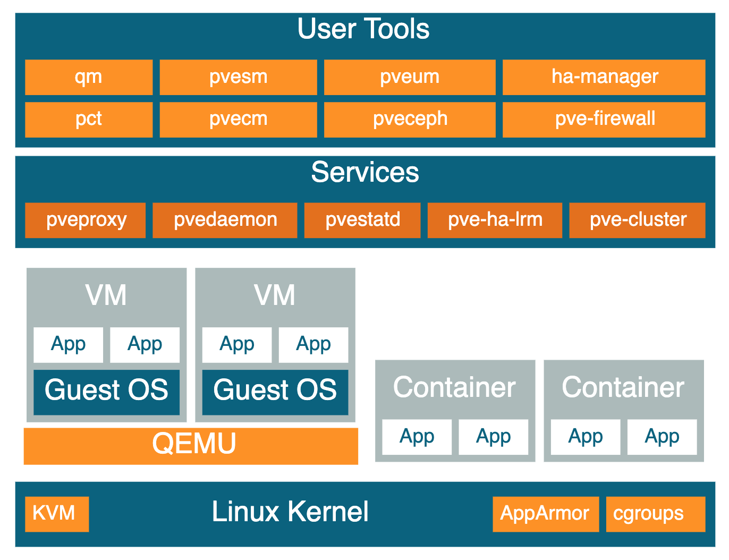Click the Services heading
Screen dimensions: 729x560
[x=365, y=172]
